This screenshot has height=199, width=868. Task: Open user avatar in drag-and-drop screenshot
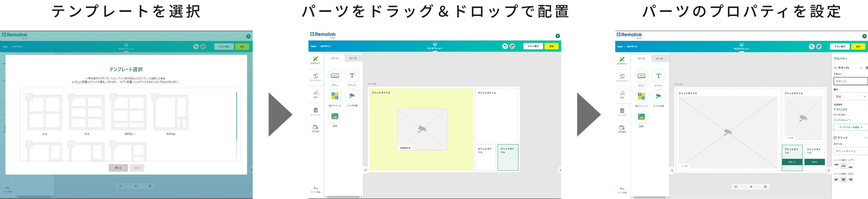point(557,36)
